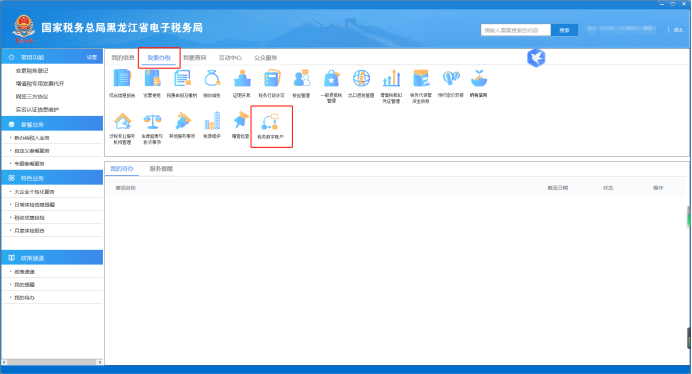Switch to 我的信息 tab
The image size is (692, 374).
(123, 58)
